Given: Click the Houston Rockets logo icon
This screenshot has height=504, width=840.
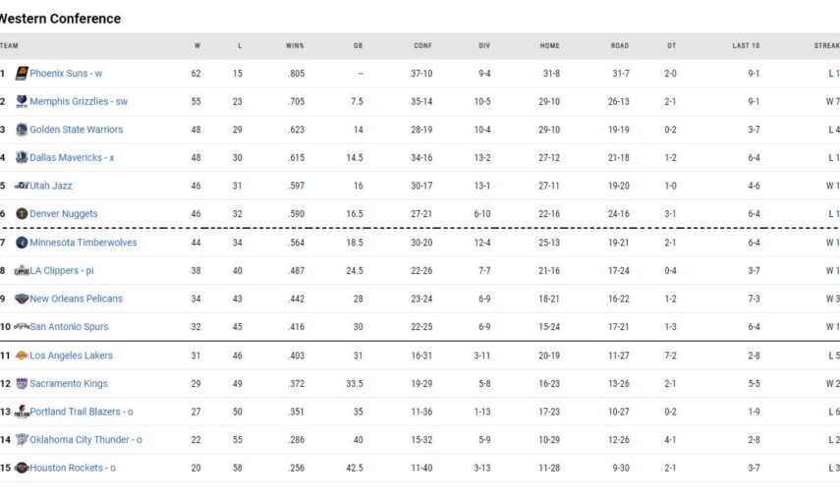Looking at the screenshot, I should coord(22,468).
